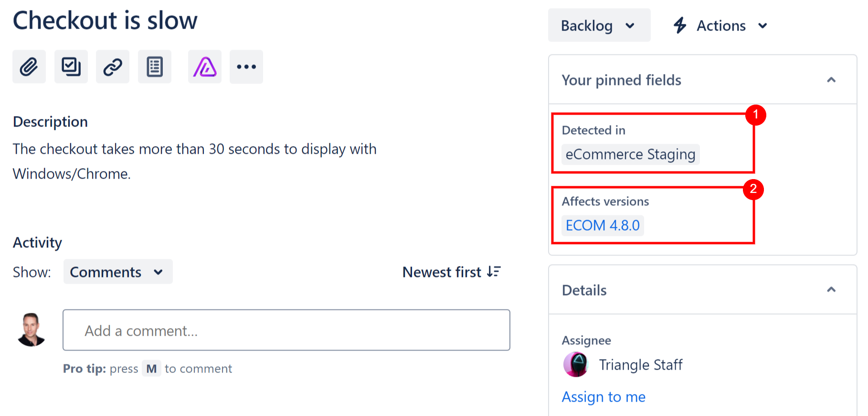This screenshot has width=868, height=416.
Task: Collapse the Your pinned fields section
Action: click(831, 80)
